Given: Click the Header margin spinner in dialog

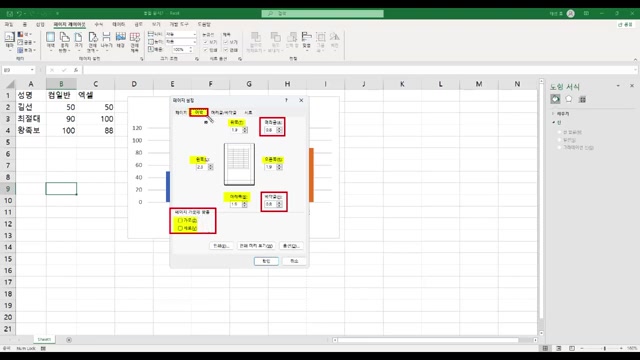Looking at the screenshot, I should (x=279, y=130).
